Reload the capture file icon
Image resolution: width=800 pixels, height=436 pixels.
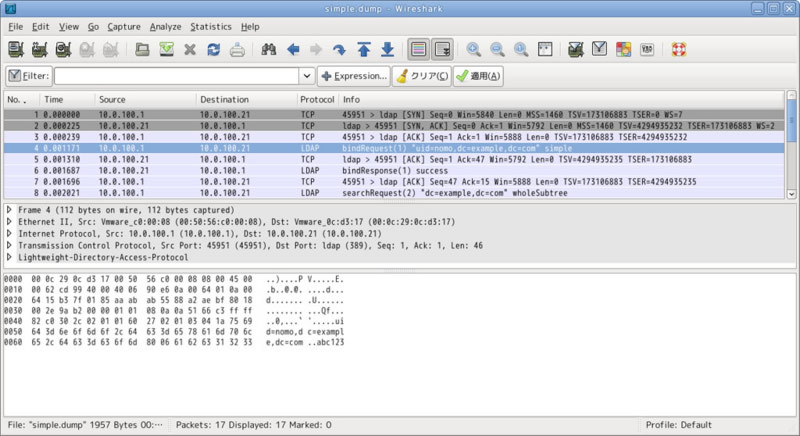213,49
